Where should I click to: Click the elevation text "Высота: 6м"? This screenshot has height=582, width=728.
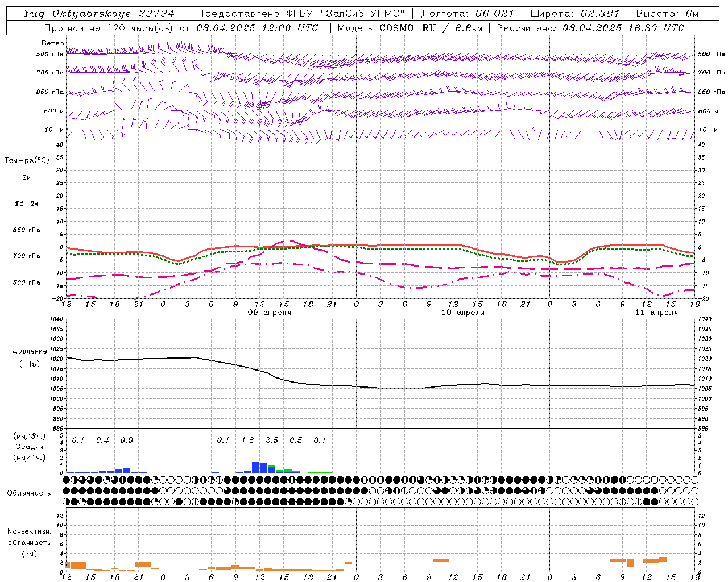(667, 14)
